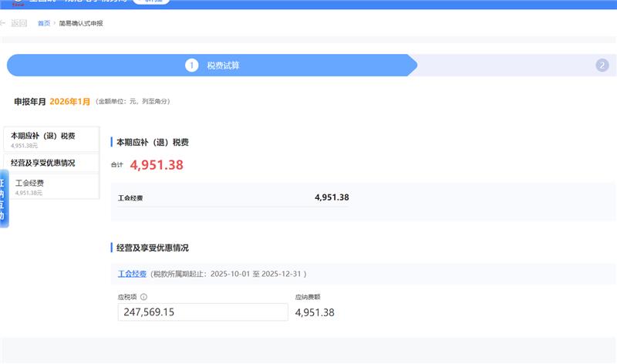Go to 首页 via breadcrumb
Screen dimensions: 617x364
point(44,24)
